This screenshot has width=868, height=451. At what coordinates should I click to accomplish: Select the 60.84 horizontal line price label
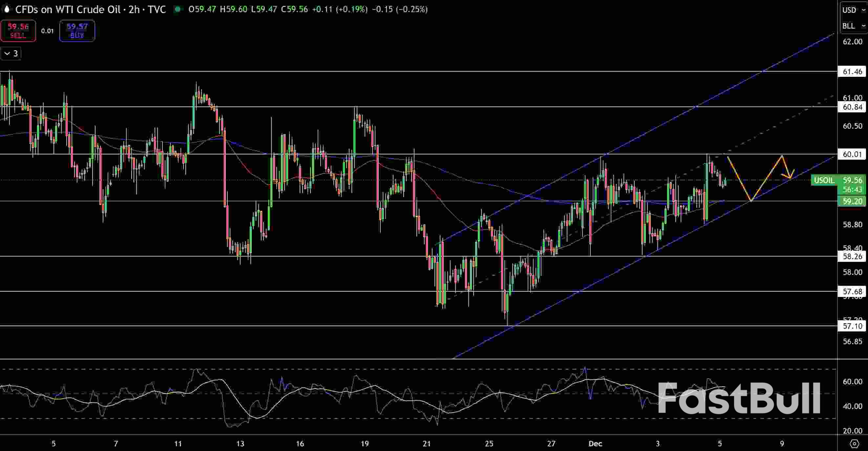pos(852,107)
